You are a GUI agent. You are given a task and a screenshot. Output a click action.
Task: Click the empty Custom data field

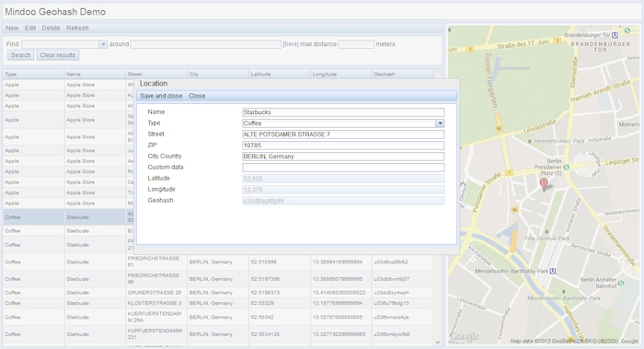click(343, 168)
